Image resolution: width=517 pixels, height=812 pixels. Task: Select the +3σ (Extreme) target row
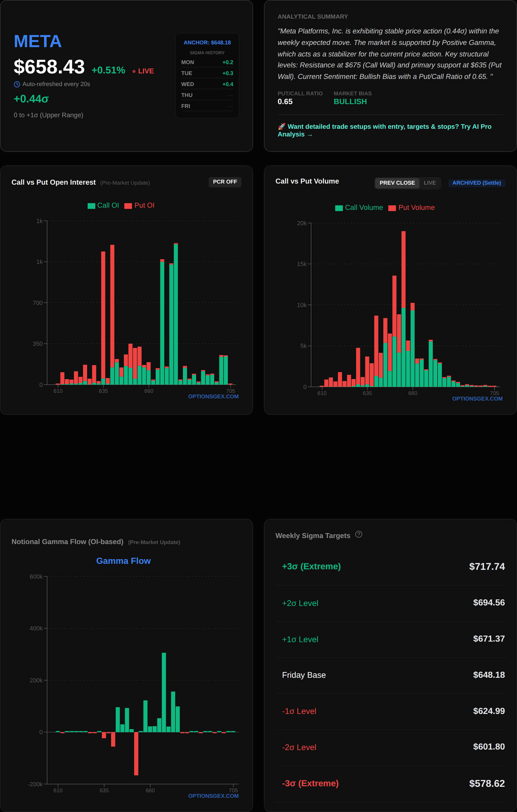(x=390, y=567)
